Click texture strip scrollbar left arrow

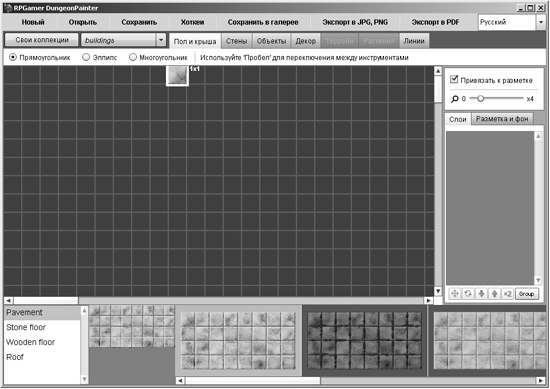pyautogui.click(x=180, y=381)
